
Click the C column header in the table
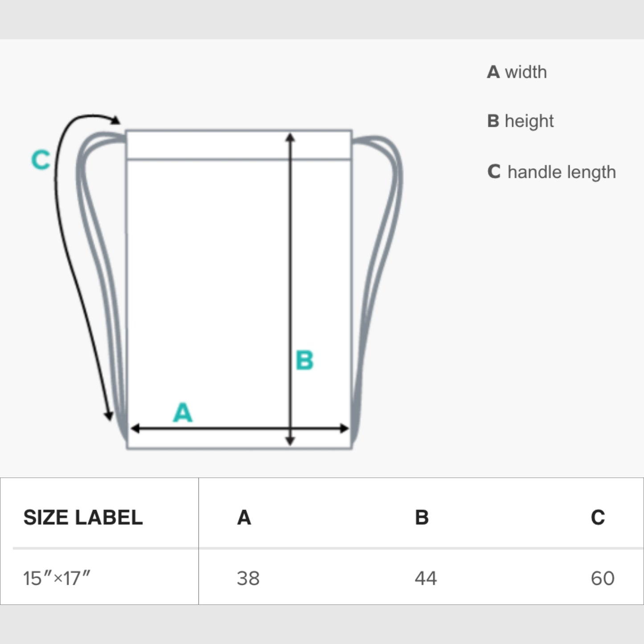(x=598, y=517)
